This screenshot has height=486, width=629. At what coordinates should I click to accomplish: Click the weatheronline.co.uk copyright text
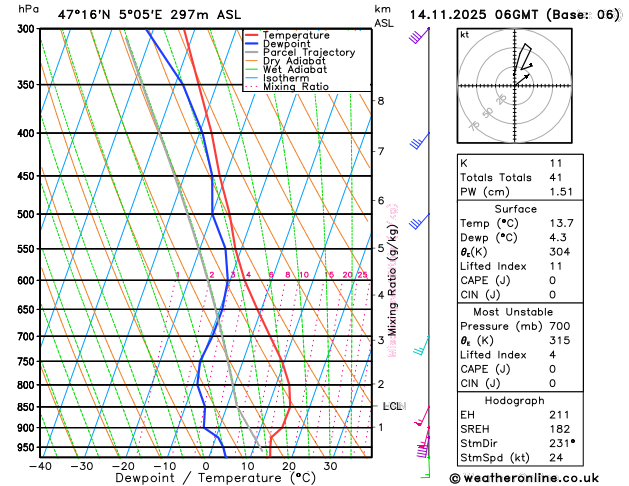click(524, 478)
